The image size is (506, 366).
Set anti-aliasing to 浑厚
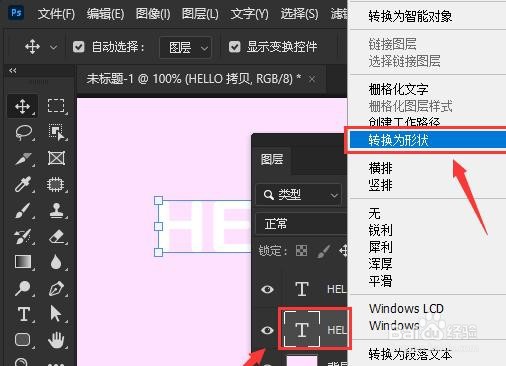click(380, 264)
